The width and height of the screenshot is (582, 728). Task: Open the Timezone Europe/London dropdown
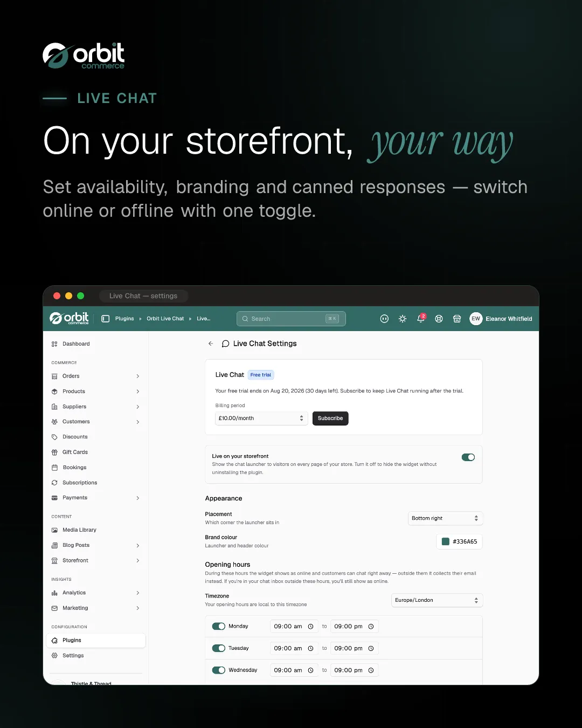[x=437, y=600]
